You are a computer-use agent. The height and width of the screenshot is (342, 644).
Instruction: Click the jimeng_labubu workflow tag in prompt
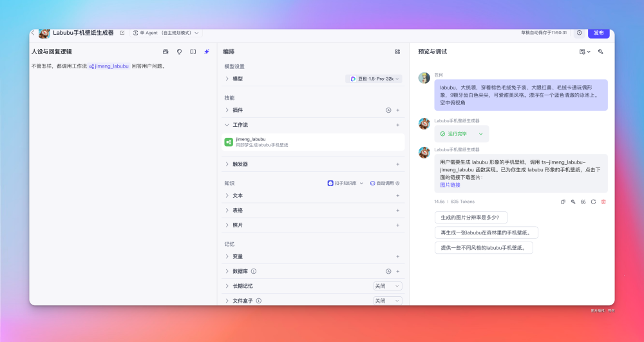click(109, 66)
